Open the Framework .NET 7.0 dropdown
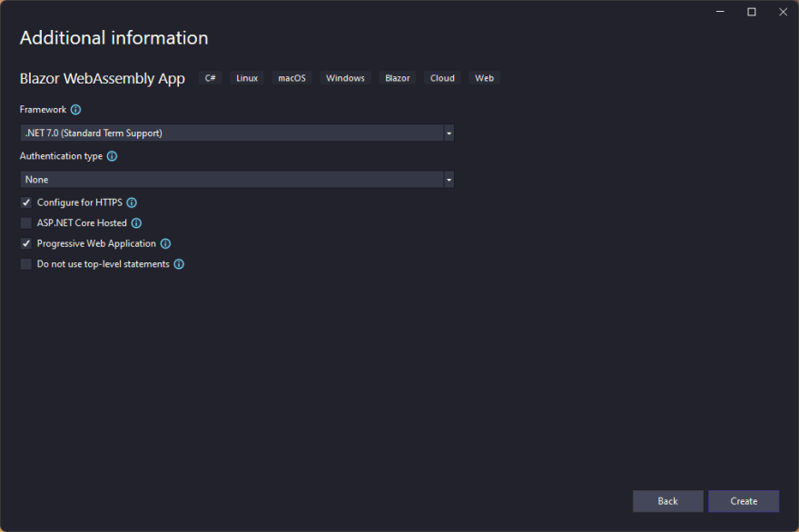 coord(237,133)
